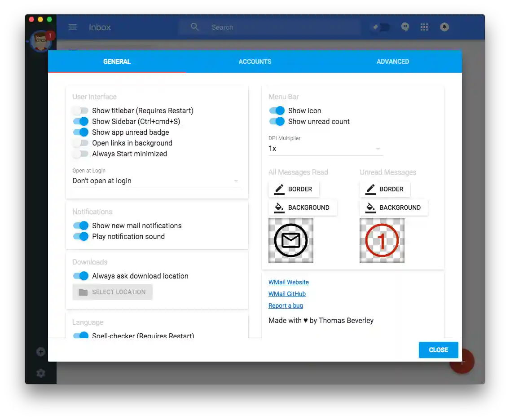Turn off Play notification sound
The image size is (510, 420).
click(x=80, y=236)
